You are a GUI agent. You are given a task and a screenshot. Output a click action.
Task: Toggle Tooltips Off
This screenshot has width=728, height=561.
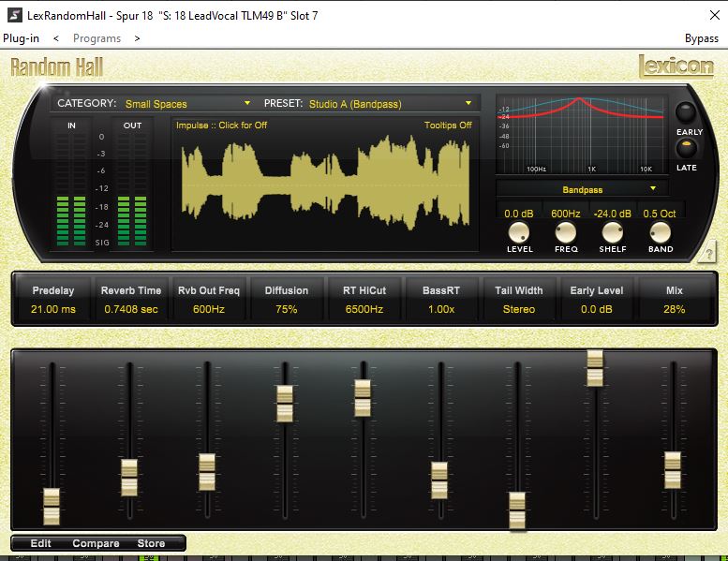point(448,125)
